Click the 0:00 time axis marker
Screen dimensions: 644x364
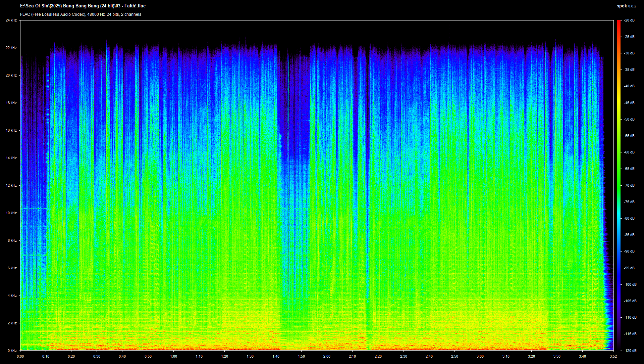[x=20, y=357]
